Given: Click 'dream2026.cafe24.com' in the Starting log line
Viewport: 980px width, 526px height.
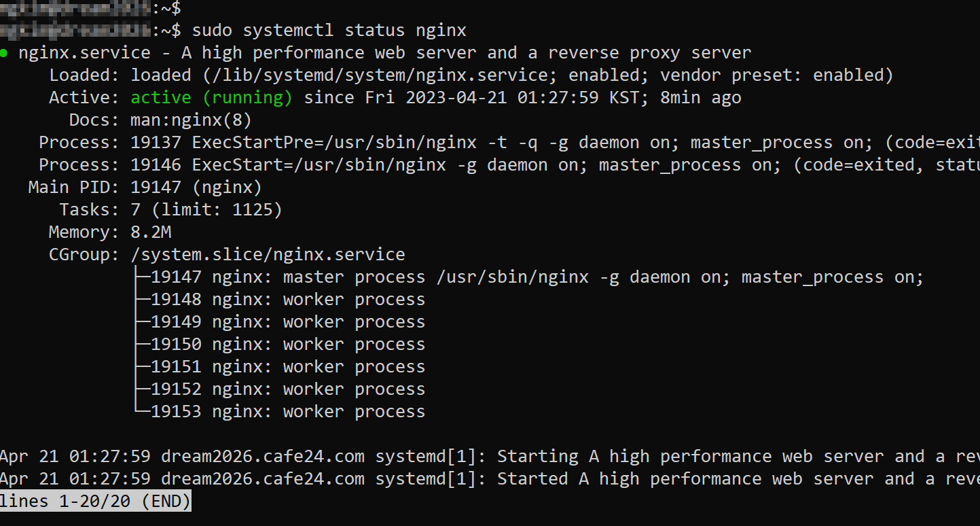Looking at the screenshot, I should click(263, 457).
